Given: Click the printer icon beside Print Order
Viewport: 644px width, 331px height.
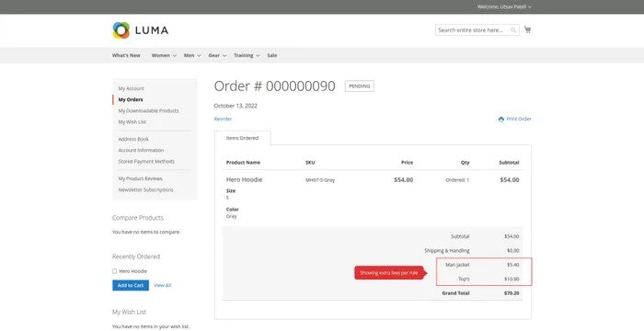Looking at the screenshot, I should tap(501, 120).
